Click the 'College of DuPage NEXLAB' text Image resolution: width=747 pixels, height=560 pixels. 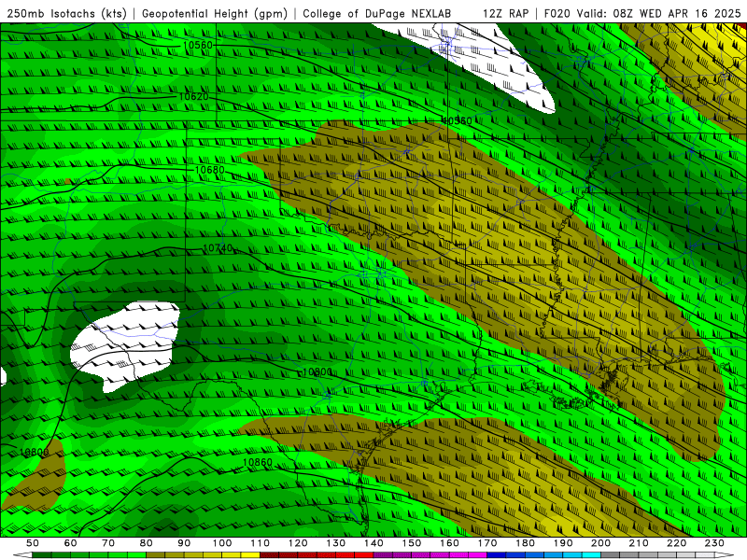376,14
